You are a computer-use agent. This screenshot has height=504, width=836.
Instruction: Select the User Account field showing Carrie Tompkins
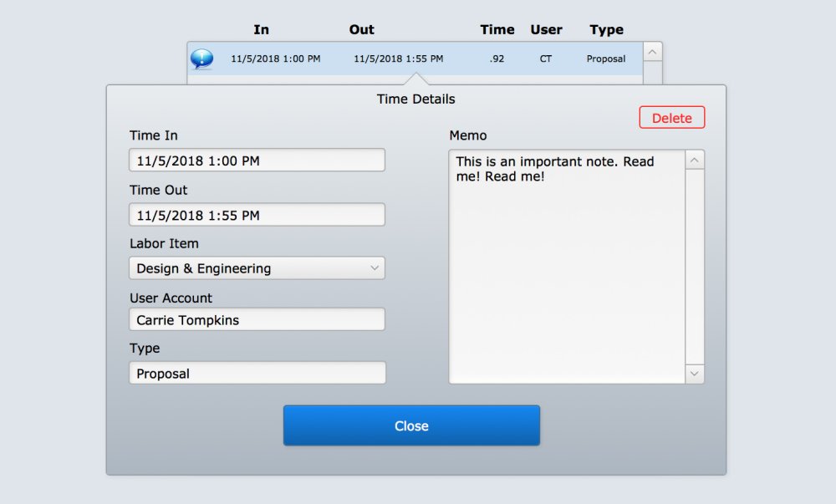pyautogui.click(x=256, y=318)
